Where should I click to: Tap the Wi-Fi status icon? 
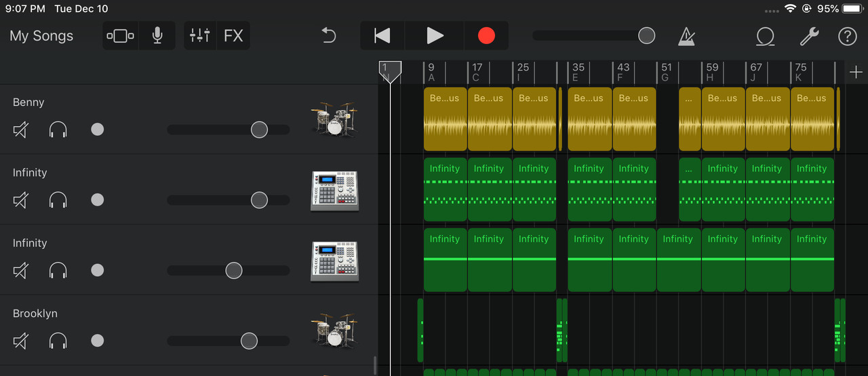coord(790,9)
